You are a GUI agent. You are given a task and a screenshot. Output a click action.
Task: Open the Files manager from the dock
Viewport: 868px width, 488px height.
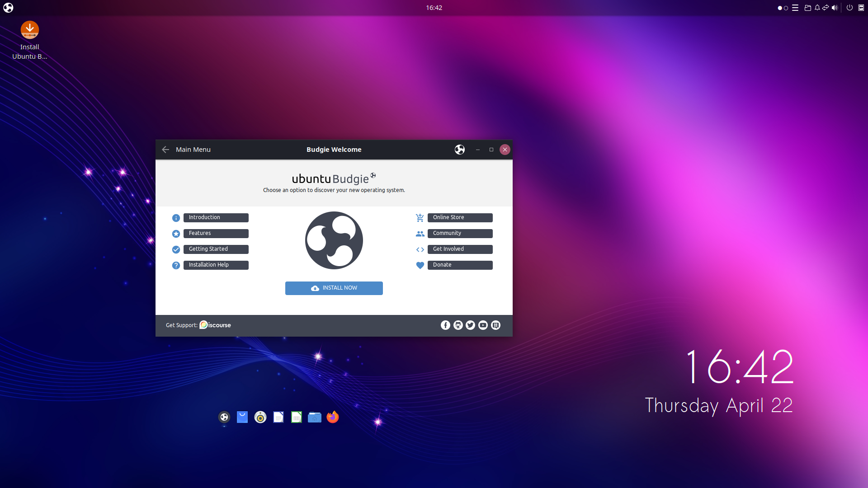pyautogui.click(x=315, y=417)
